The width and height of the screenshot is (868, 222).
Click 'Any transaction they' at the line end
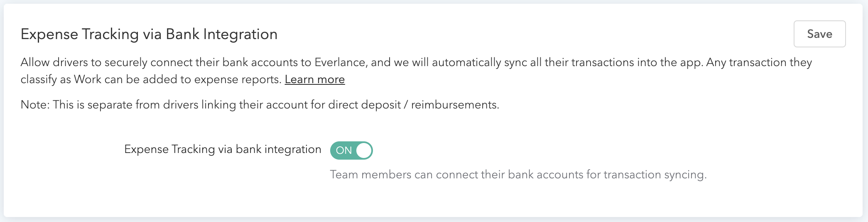click(759, 62)
